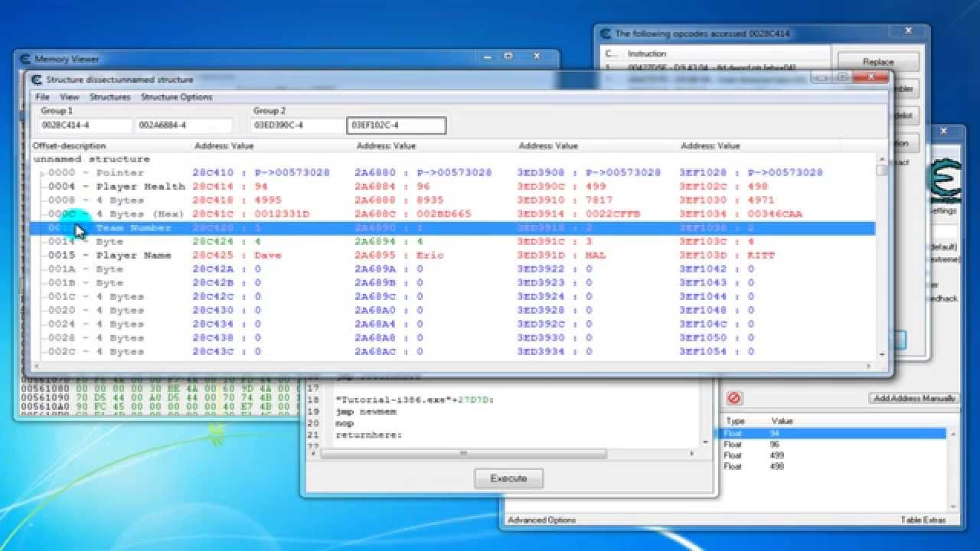The image size is (980, 551).
Task: Click pointer value 3EF1028 : P->00573028
Action: [x=751, y=173]
